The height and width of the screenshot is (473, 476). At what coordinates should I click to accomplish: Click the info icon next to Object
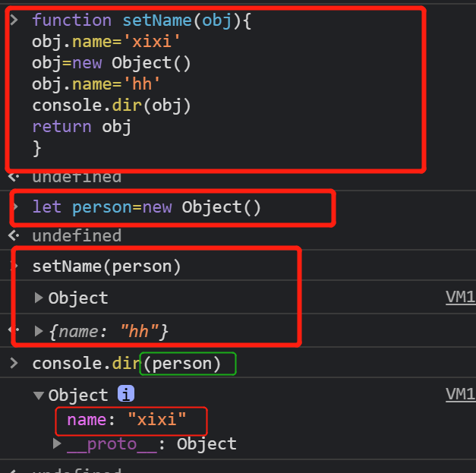coord(126,394)
